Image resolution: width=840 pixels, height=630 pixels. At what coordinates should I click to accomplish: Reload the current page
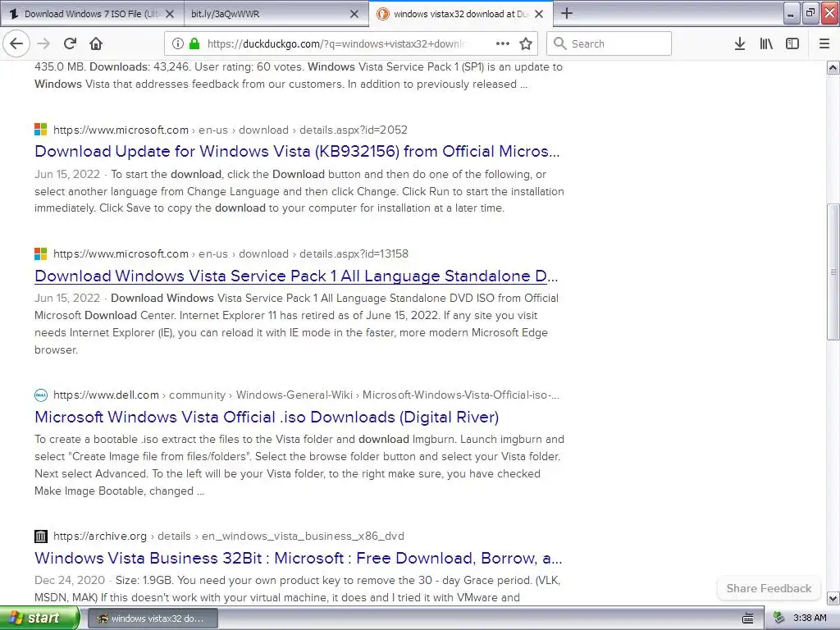tap(71, 44)
